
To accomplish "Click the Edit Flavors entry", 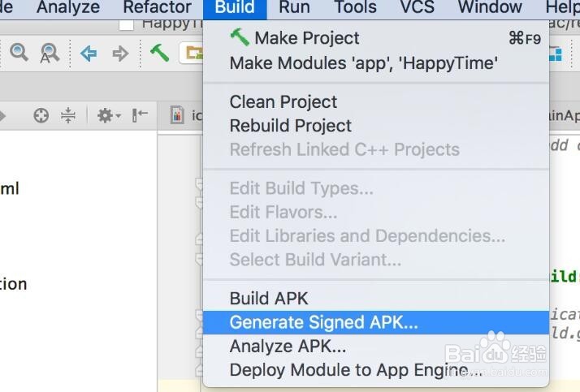I will click(376, 212).
